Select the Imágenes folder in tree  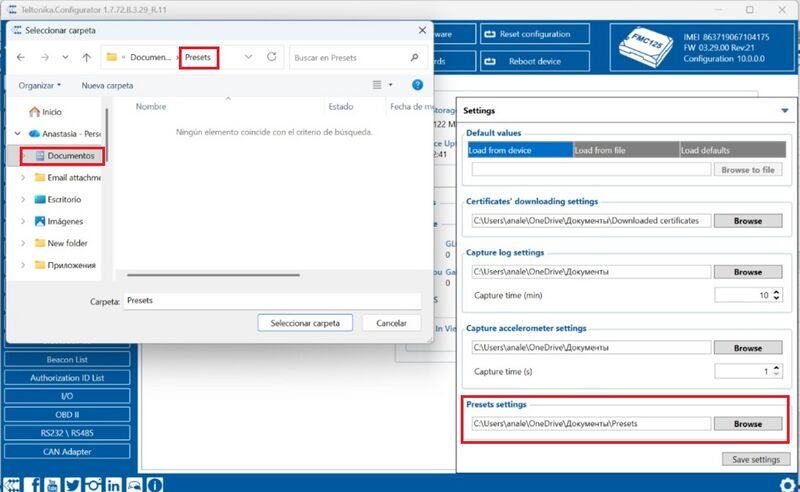[59, 222]
